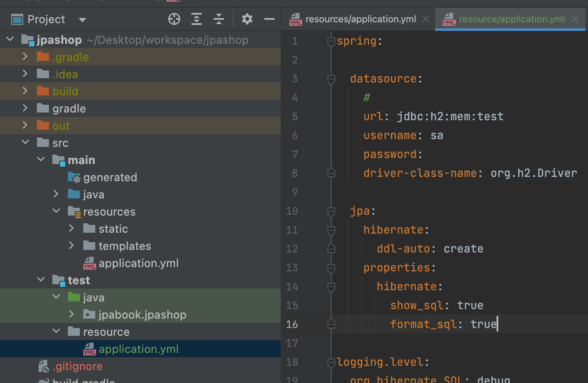Click the test java green folder icon
The height and width of the screenshot is (383, 588).
click(74, 297)
